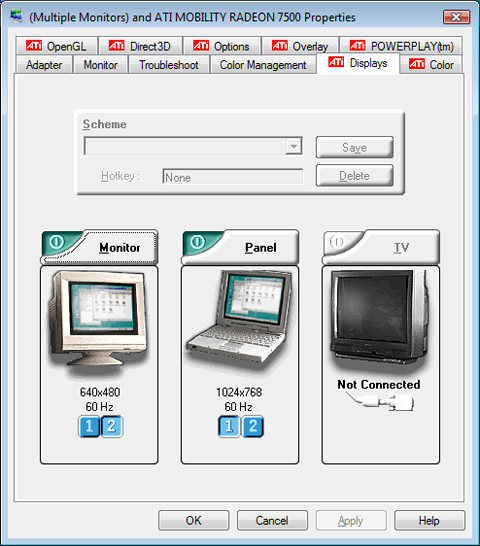
Task: Toggle the TV display power button
Action: point(337,242)
